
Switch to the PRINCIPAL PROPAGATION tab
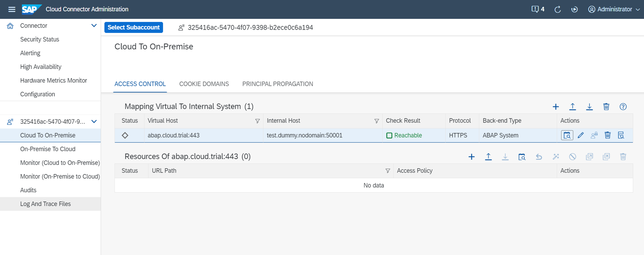point(277,84)
